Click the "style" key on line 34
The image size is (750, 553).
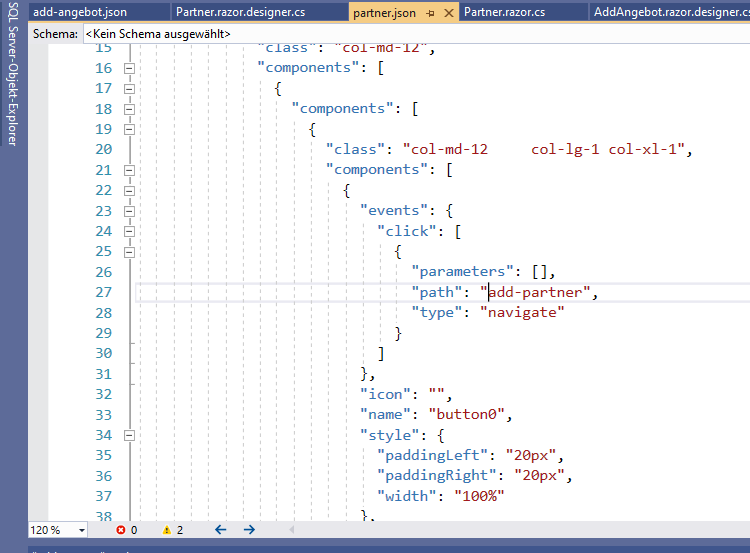(389, 435)
